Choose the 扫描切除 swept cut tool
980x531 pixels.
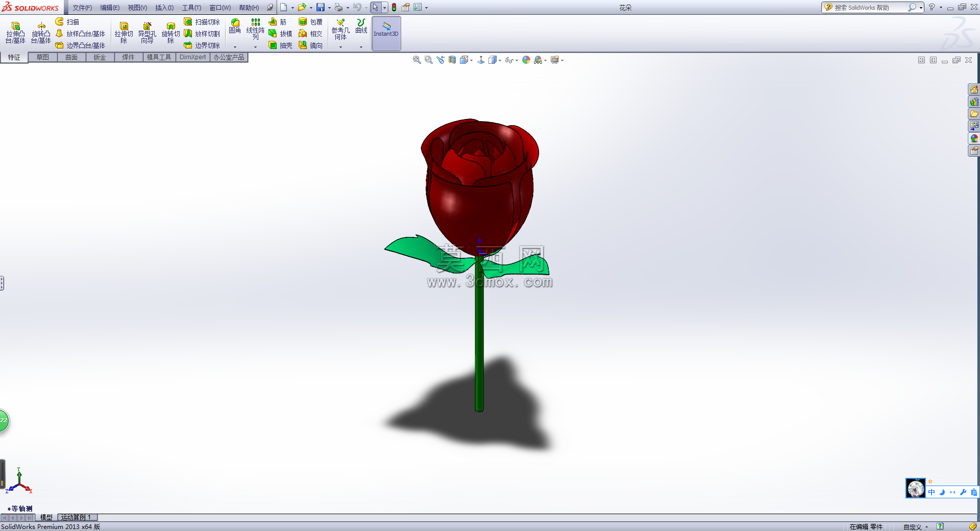pyautogui.click(x=202, y=22)
